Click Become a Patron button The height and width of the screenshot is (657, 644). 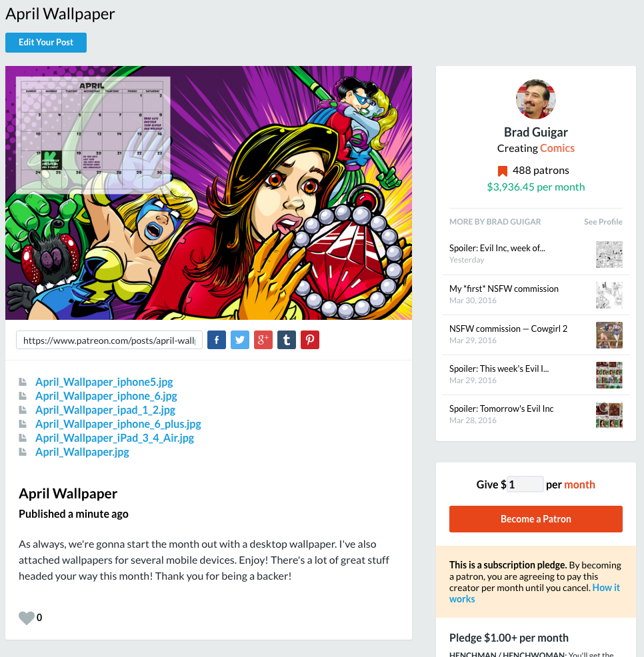pos(536,518)
